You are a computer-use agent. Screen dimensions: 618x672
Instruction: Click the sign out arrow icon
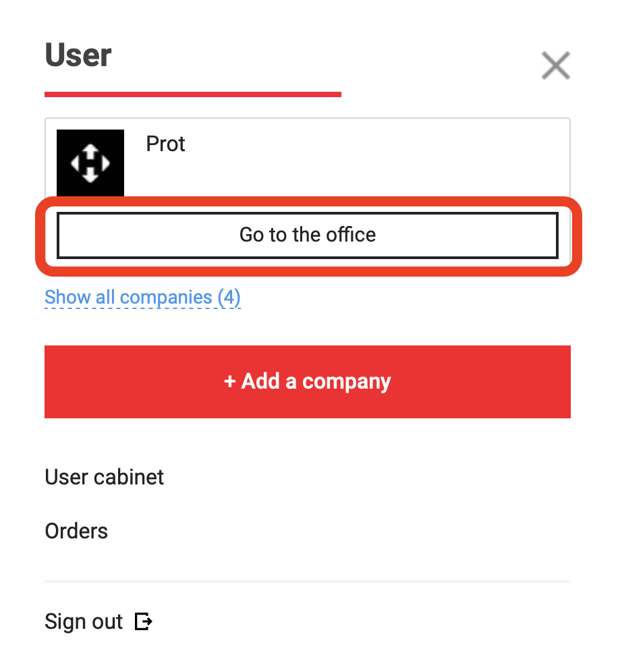point(144,621)
